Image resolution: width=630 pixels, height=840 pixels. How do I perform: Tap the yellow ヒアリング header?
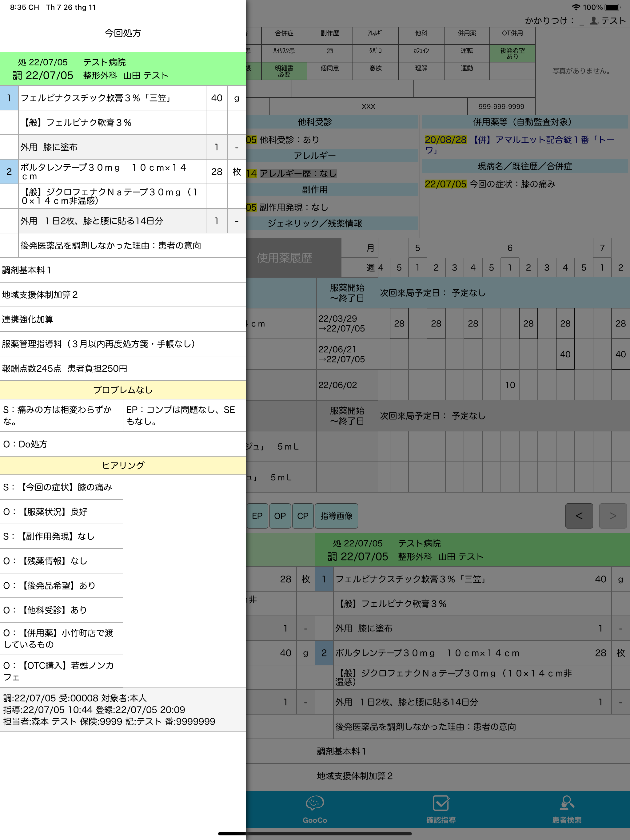(123, 466)
